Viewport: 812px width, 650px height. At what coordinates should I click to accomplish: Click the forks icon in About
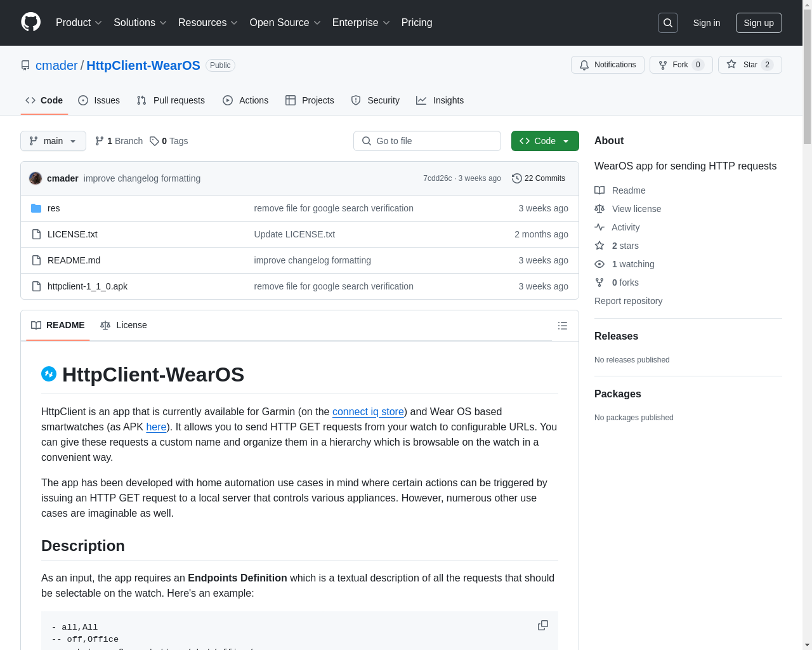[x=599, y=282]
